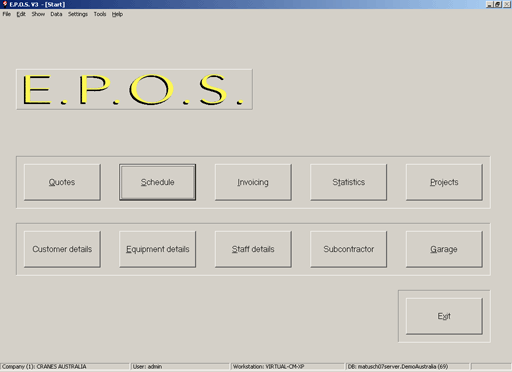Restore the E.P.O.S. window size
Image resolution: width=512 pixels, height=372 pixels.
(497, 4)
